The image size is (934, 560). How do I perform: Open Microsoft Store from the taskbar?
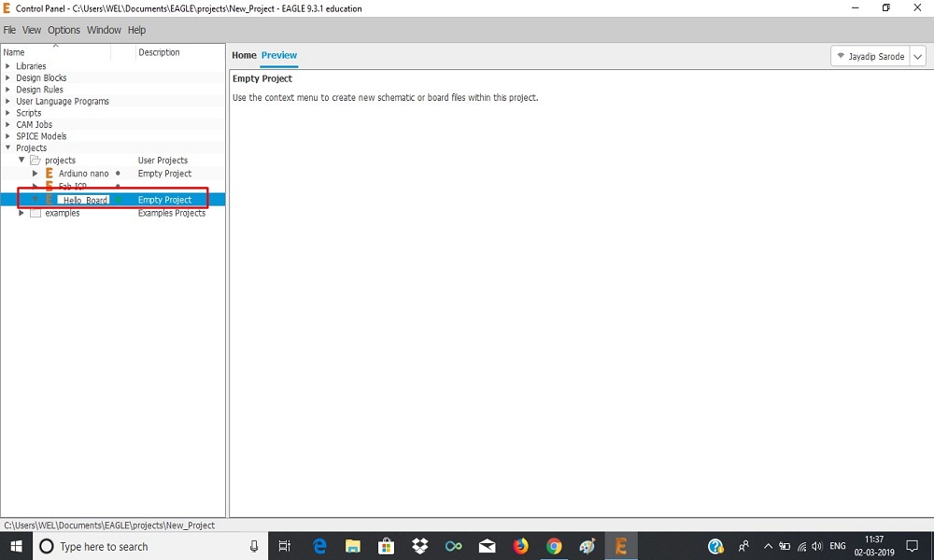click(x=386, y=546)
